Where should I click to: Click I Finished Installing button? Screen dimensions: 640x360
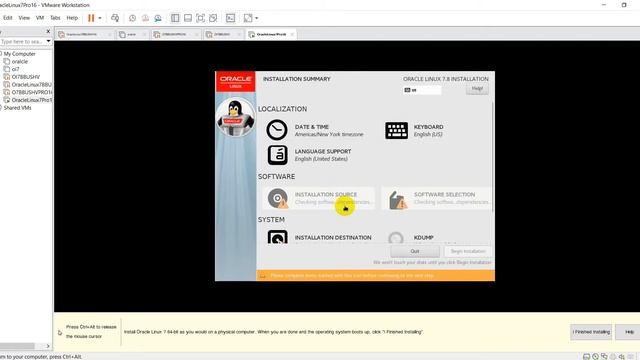click(x=591, y=332)
